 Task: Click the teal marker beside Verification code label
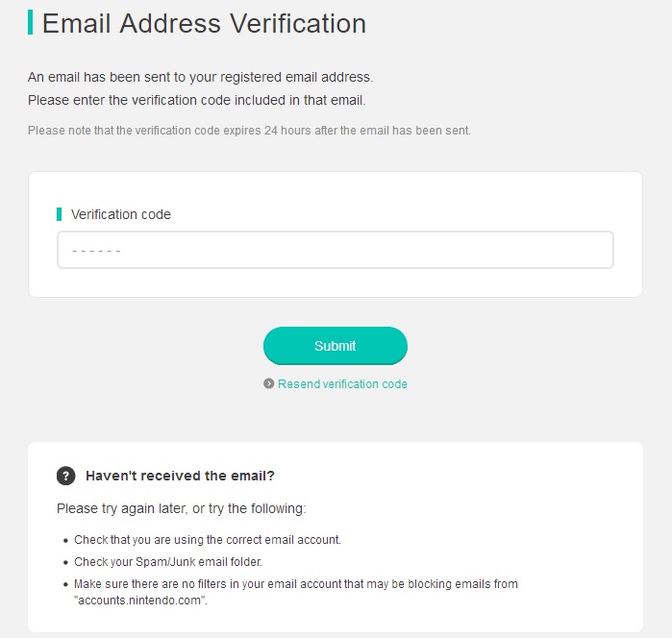(x=60, y=214)
